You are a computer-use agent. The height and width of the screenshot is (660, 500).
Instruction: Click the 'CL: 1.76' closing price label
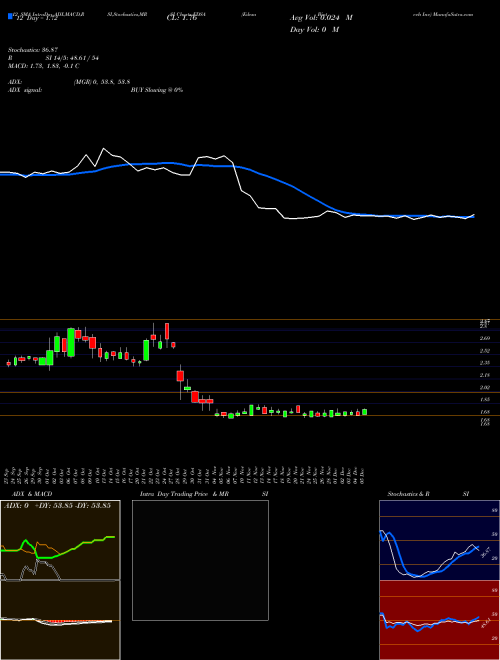(x=181, y=18)
